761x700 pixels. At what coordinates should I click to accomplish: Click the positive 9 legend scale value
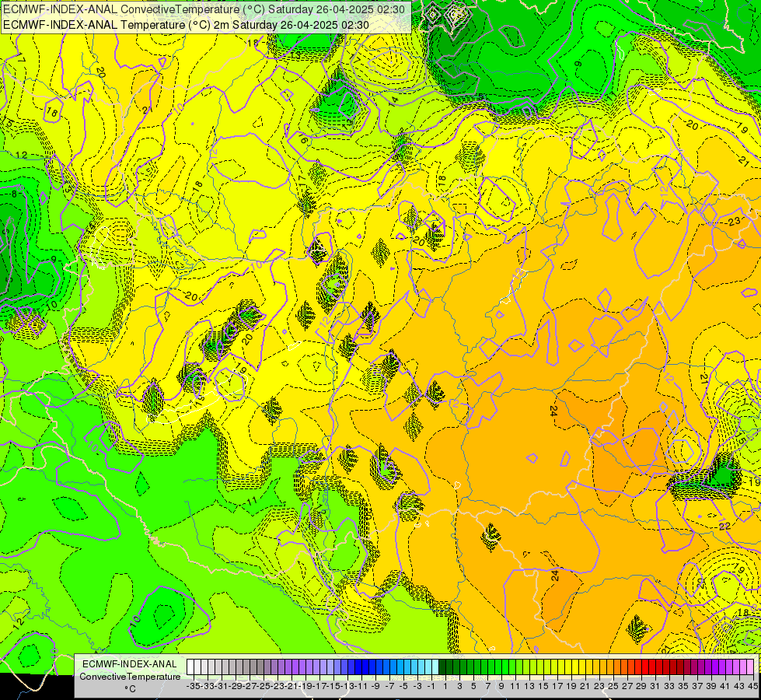tap(501, 687)
